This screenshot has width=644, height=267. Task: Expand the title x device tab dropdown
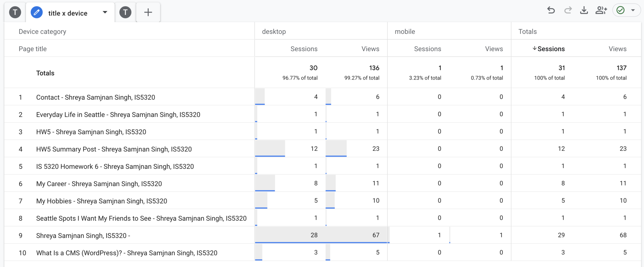pos(105,12)
